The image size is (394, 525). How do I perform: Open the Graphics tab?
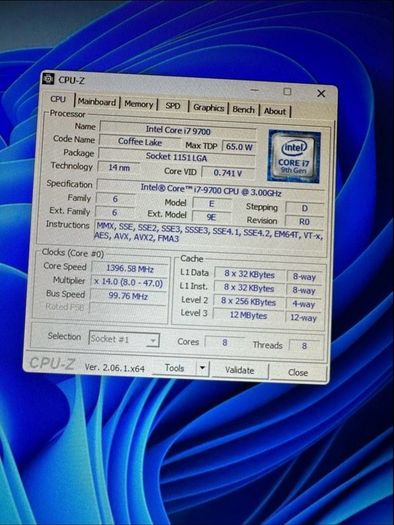(208, 108)
